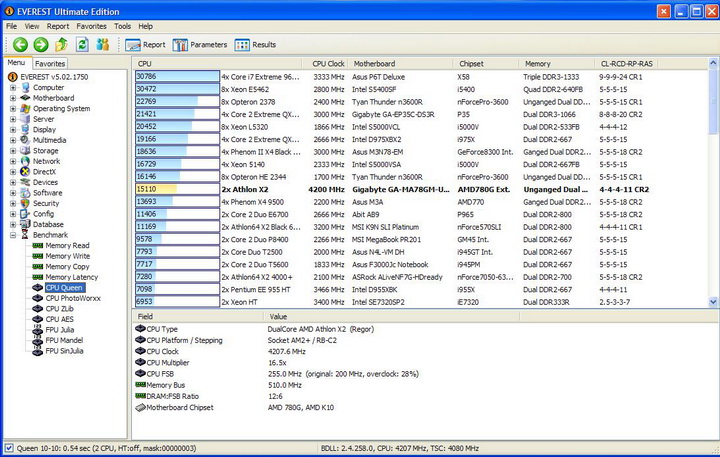The width and height of the screenshot is (720, 457).
Task: Click the green Back arrow toolbar icon
Action: (20, 45)
